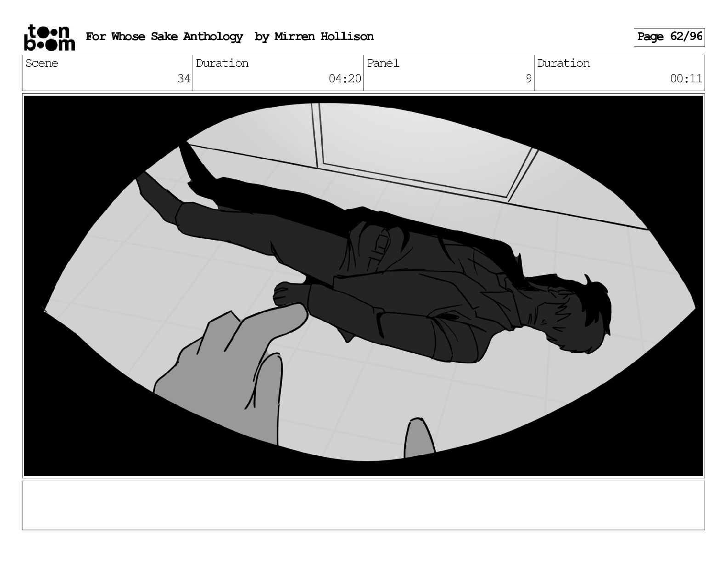Click the author name 'by Mirren Hollison'
Image resolution: width=728 pixels, height=563 pixels.
314,37
